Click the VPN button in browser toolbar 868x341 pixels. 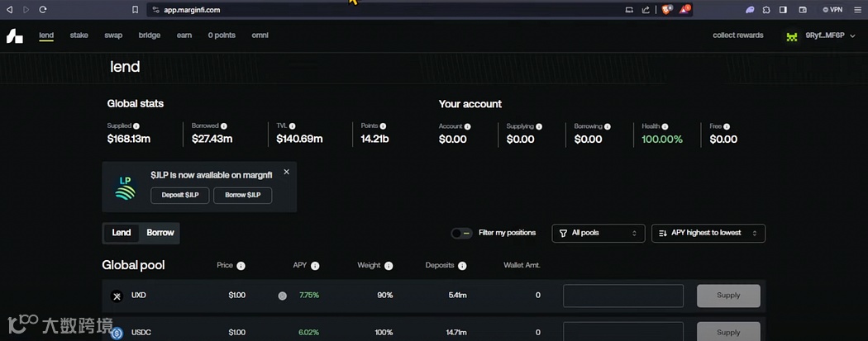(x=832, y=9)
